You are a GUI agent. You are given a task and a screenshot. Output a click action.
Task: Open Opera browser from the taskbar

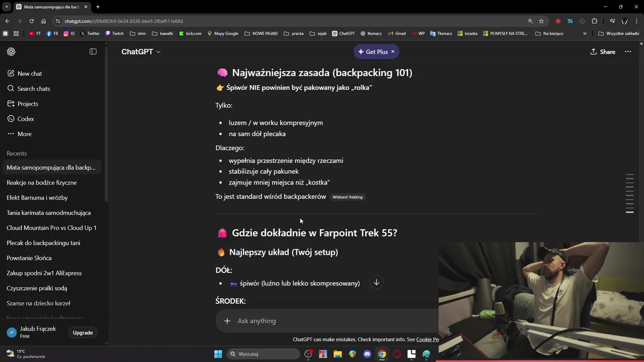click(397, 354)
